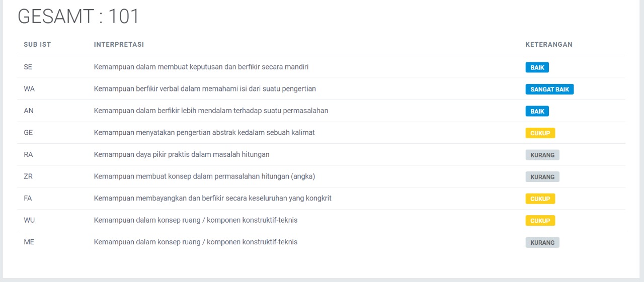Select the KURANG badge in ZR row
This screenshot has width=644, height=282.
pyautogui.click(x=542, y=177)
